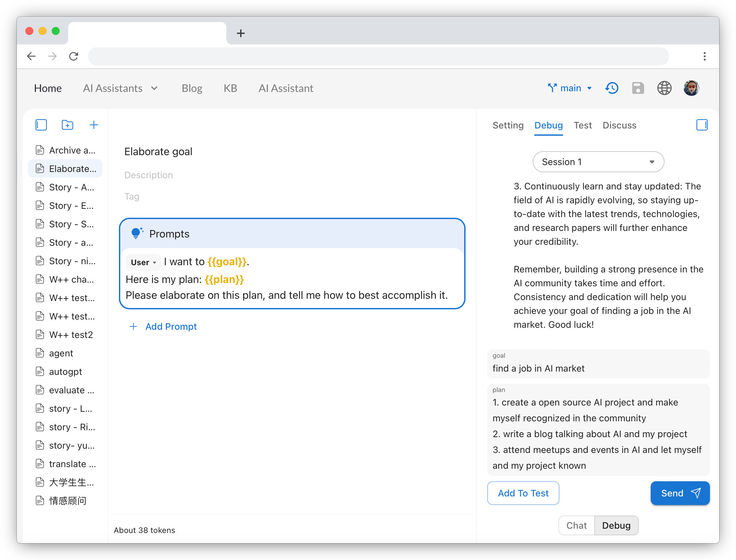Viewport: 736px width, 560px height.
Task: Collapse the right panel icon
Action: (702, 125)
